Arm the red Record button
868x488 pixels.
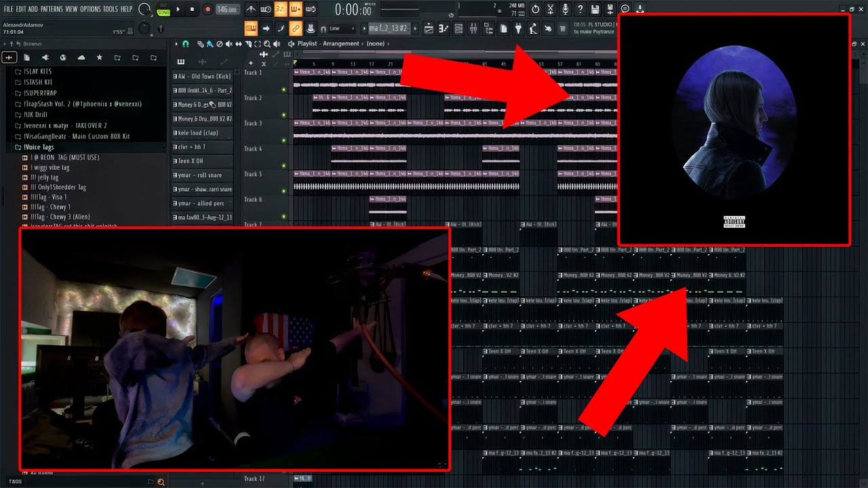pyautogui.click(x=208, y=9)
